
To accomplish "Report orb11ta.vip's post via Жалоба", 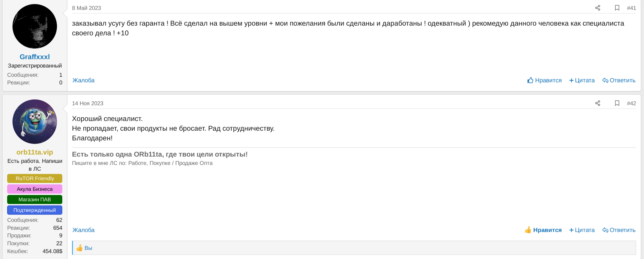I will pos(83,230).
